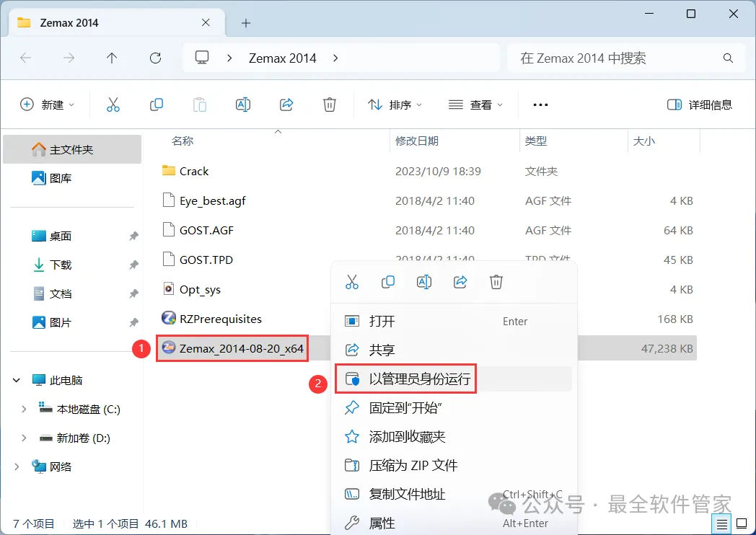Image resolution: width=756 pixels, height=535 pixels.
Task: Choose 添加到收藏夹 in the context menu
Action: point(454,437)
